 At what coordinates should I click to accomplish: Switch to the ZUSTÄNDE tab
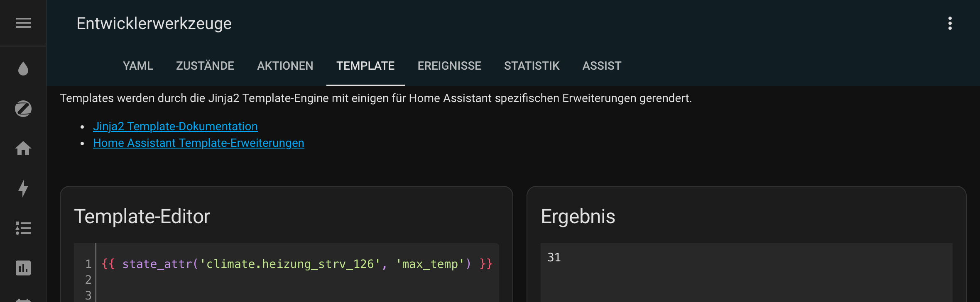(x=205, y=66)
